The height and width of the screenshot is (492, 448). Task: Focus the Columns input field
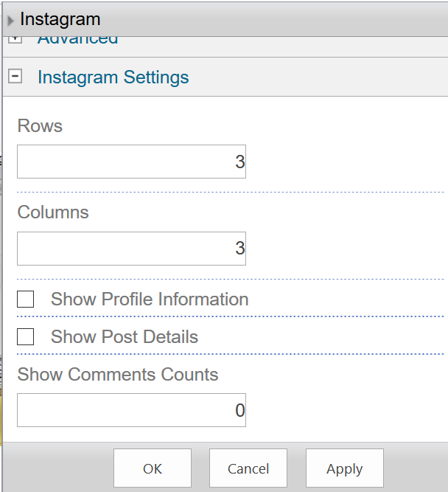click(x=131, y=249)
